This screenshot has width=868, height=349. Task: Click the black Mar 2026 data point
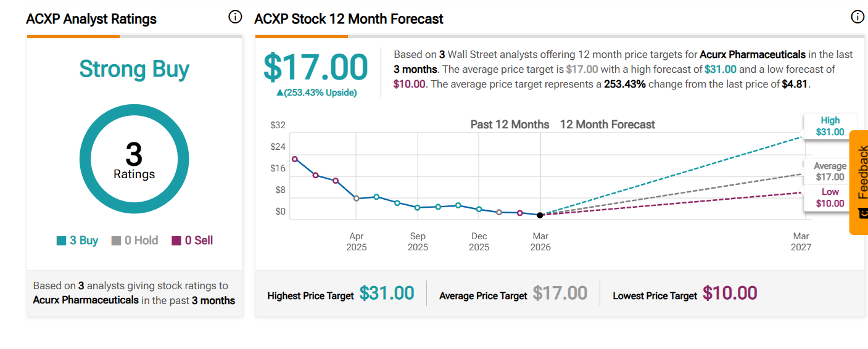tap(540, 215)
